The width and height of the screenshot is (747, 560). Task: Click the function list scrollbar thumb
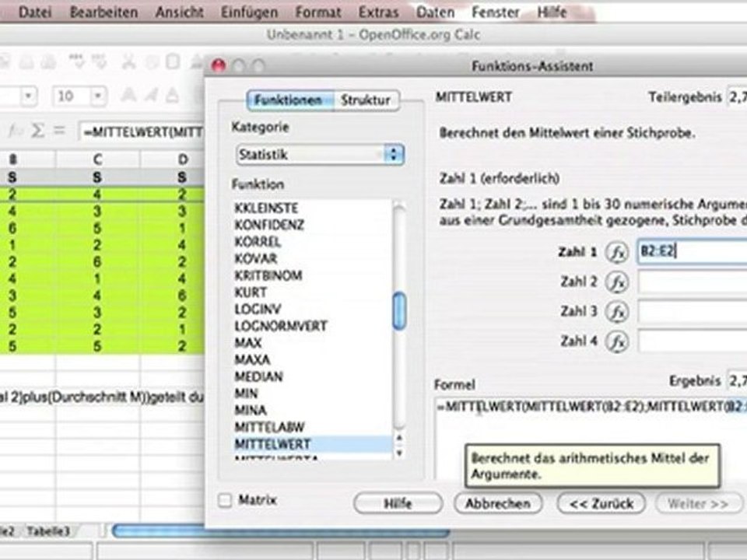coord(399,311)
